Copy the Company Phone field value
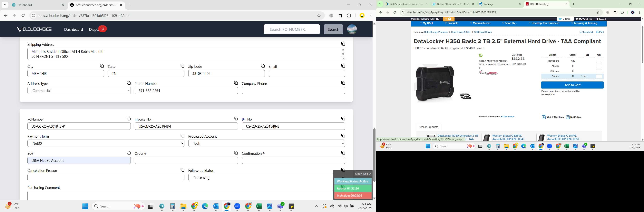 tap(343, 83)
